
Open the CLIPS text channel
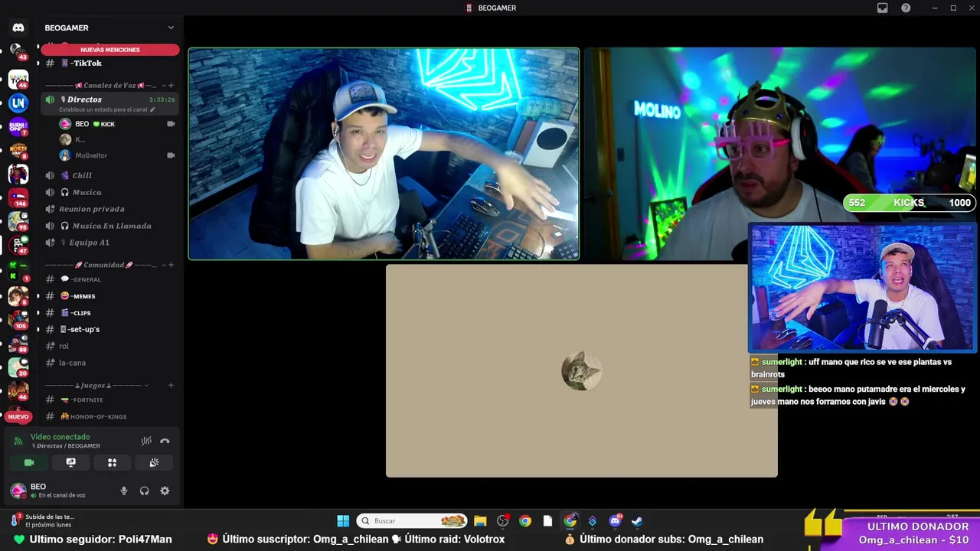[x=110, y=313]
